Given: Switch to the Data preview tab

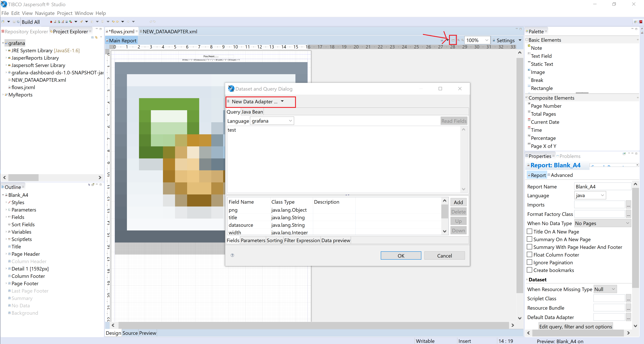Looking at the screenshot, I should click(336, 240).
